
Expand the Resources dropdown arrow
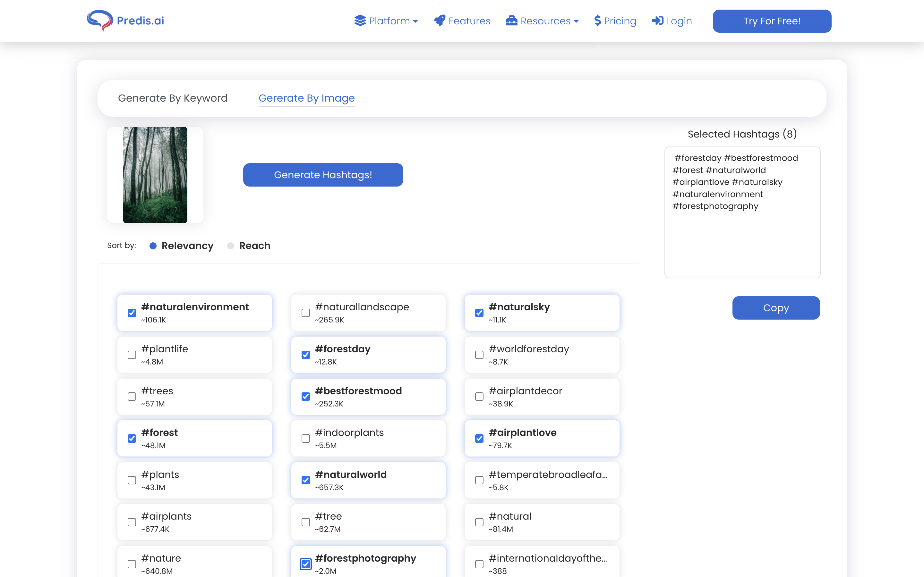576,21
